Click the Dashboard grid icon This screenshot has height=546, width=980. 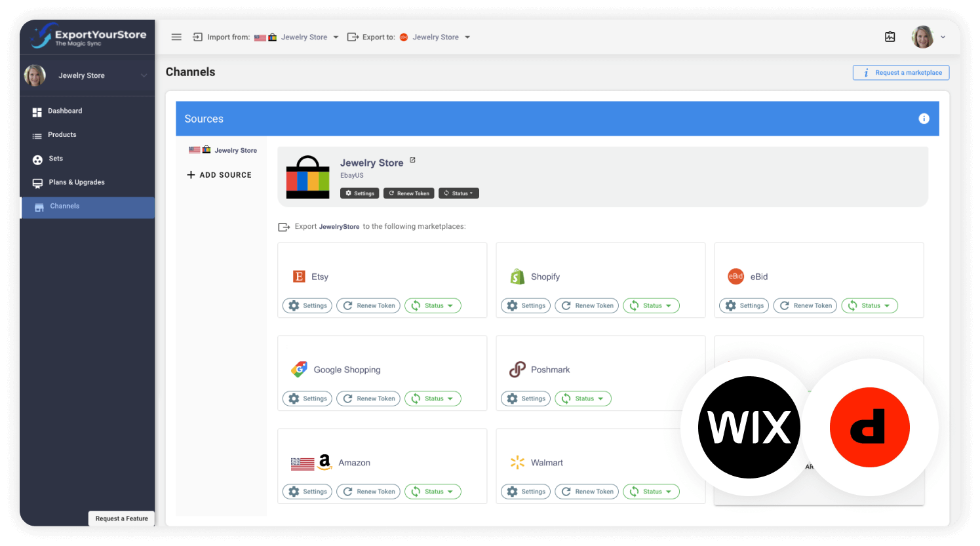37,112
